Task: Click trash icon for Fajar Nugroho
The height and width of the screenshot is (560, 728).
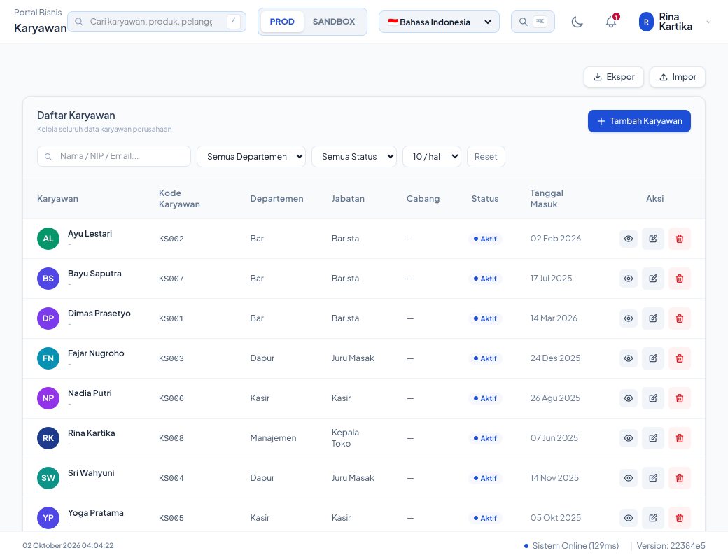Action: coord(679,358)
